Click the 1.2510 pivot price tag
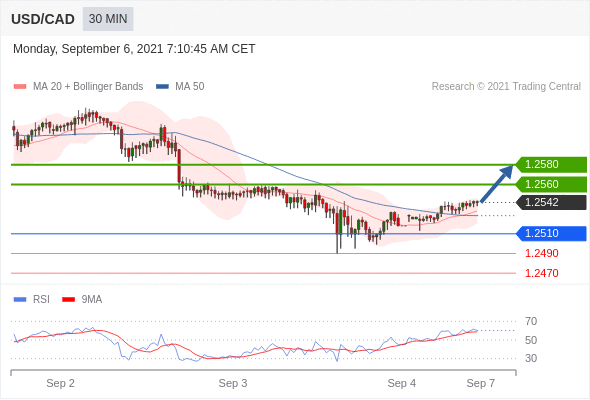 [x=551, y=233]
